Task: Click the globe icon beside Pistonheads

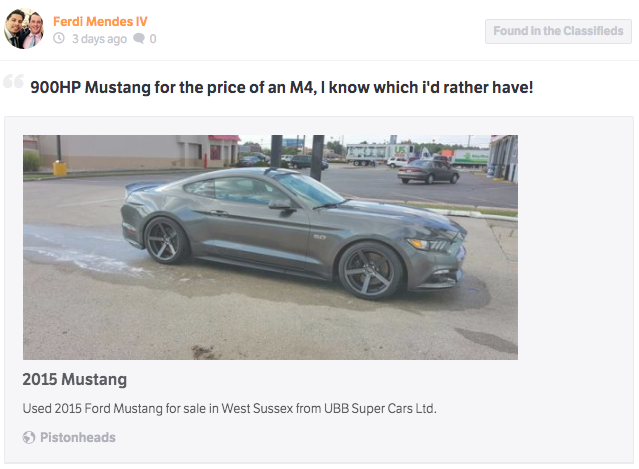Action: (29, 437)
